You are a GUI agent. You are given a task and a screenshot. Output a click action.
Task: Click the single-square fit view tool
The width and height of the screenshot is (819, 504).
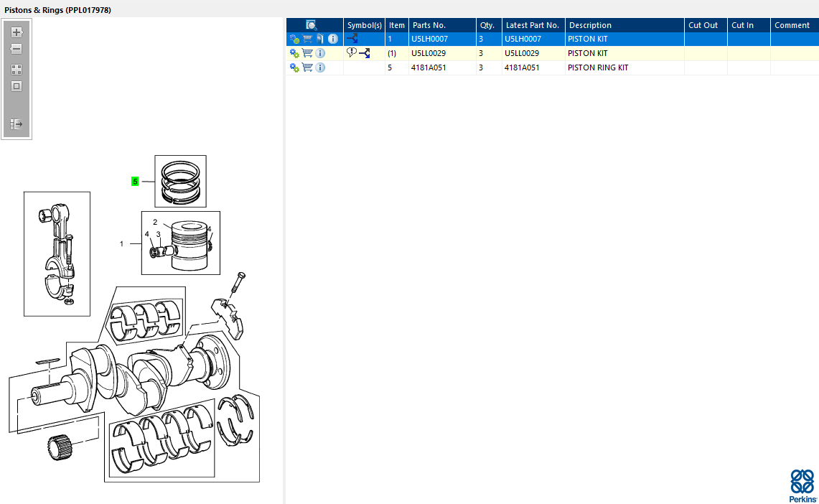[17, 86]
